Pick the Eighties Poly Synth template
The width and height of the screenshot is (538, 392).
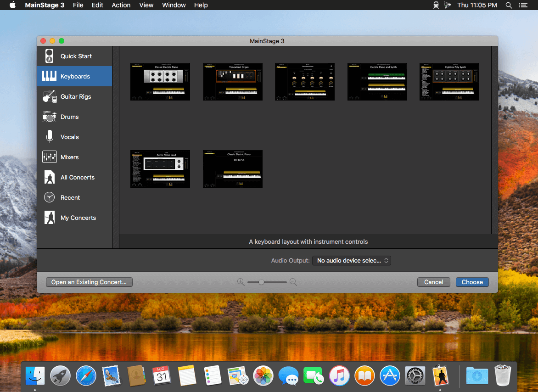[449, 82]
